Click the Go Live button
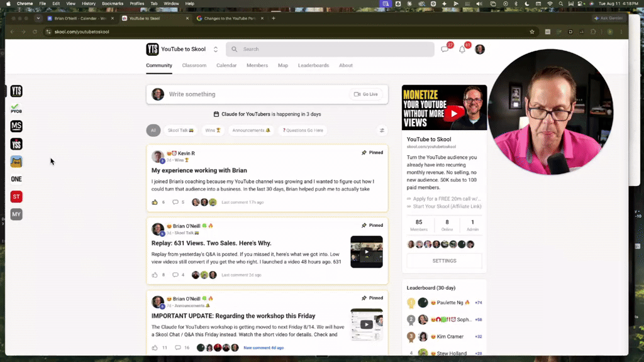This screenshot has width=644, height=362. [x=366, y=94]
